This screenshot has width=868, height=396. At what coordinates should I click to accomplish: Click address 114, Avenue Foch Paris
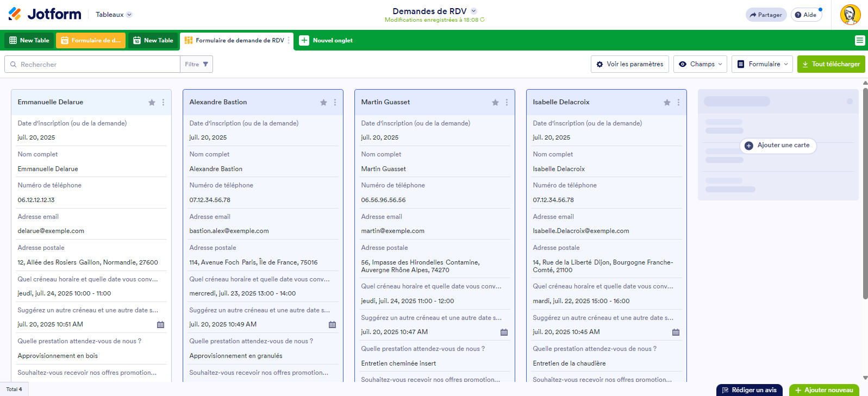tap(253, 262)
